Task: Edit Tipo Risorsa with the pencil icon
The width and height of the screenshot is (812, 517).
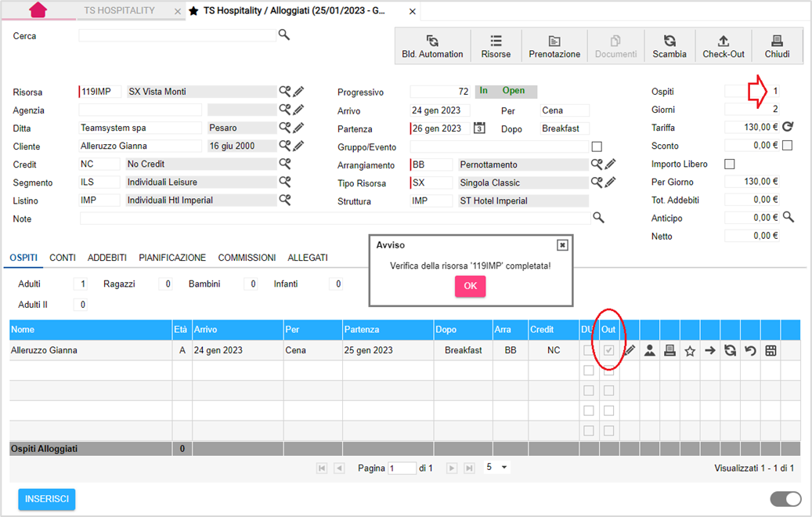Action: coord(611,183)
